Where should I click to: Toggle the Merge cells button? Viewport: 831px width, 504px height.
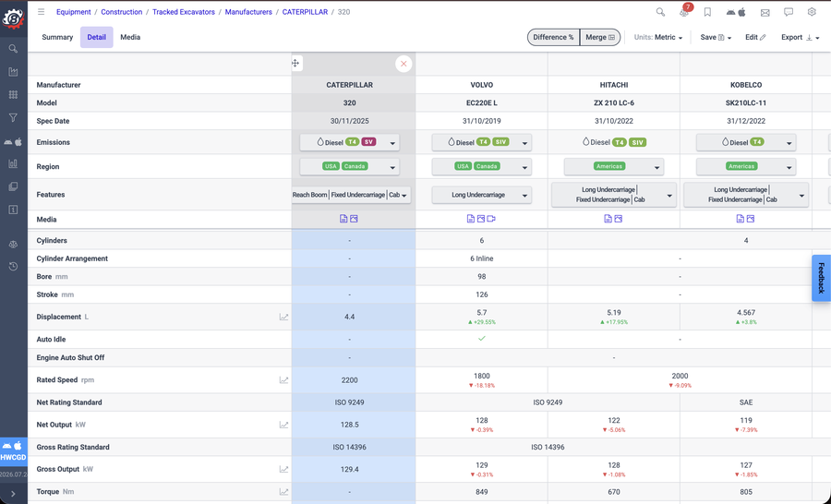600,37
